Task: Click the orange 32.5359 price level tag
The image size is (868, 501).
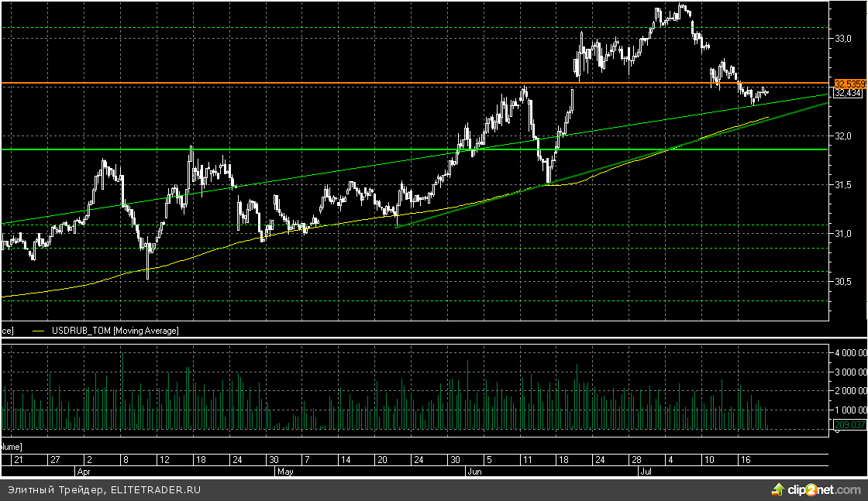Action: coord(849,83)
